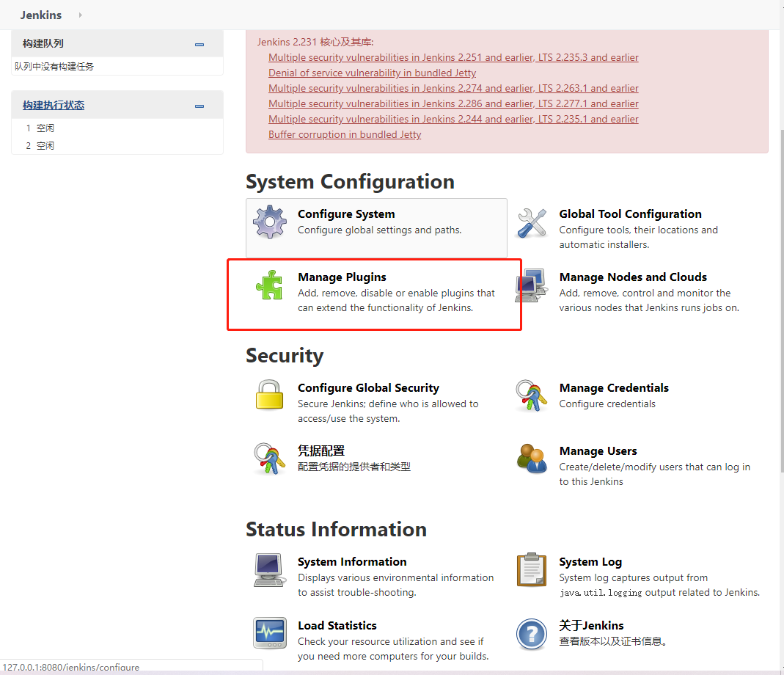Click the Configure Global Security padlock icon
The width and height of the screenshot is (784, 675).
click(x=269, y=395)
